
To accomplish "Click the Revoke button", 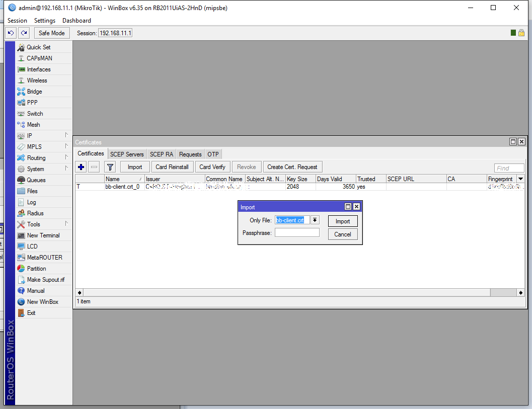I will [x=247, y=167].
